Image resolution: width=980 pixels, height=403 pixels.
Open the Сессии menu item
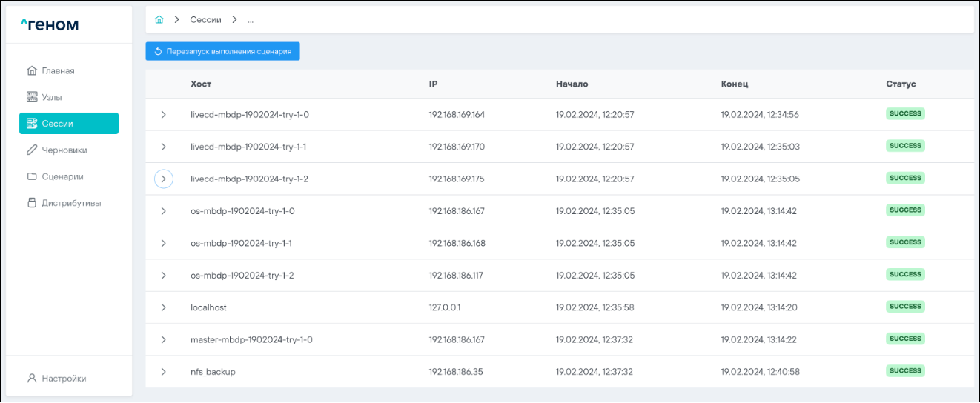69,124
